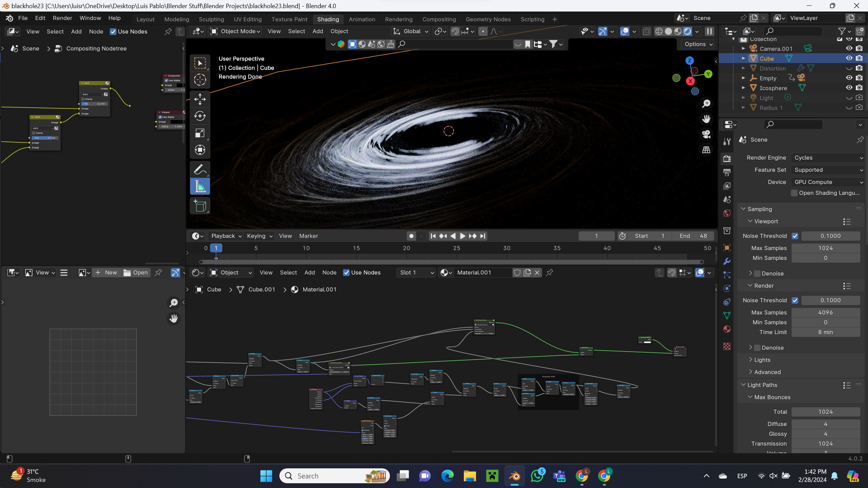Open the Device dropdown set to GPU Compute

(828, 182)
